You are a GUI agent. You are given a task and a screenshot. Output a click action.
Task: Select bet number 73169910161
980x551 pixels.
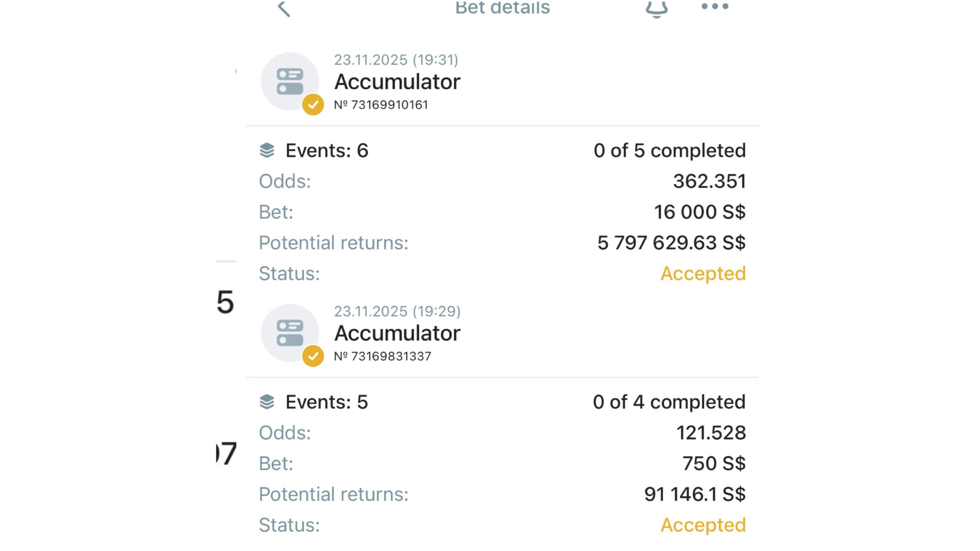pos(381,104)
